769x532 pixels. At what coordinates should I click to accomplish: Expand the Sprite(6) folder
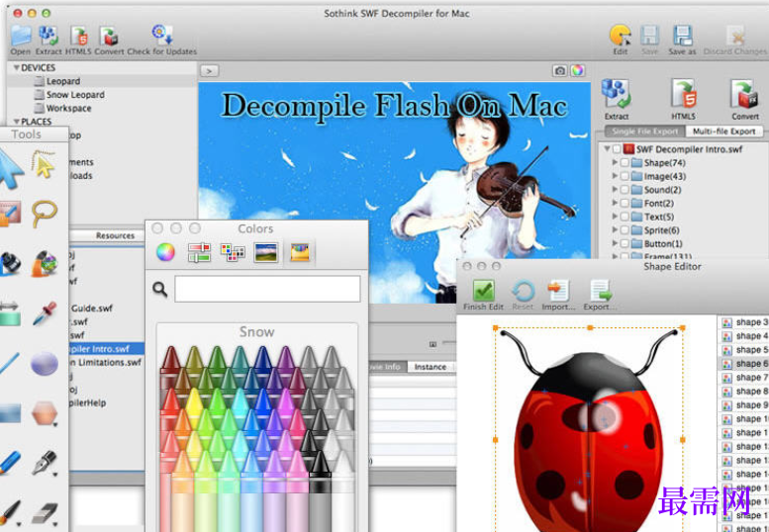tap(615, 229)
